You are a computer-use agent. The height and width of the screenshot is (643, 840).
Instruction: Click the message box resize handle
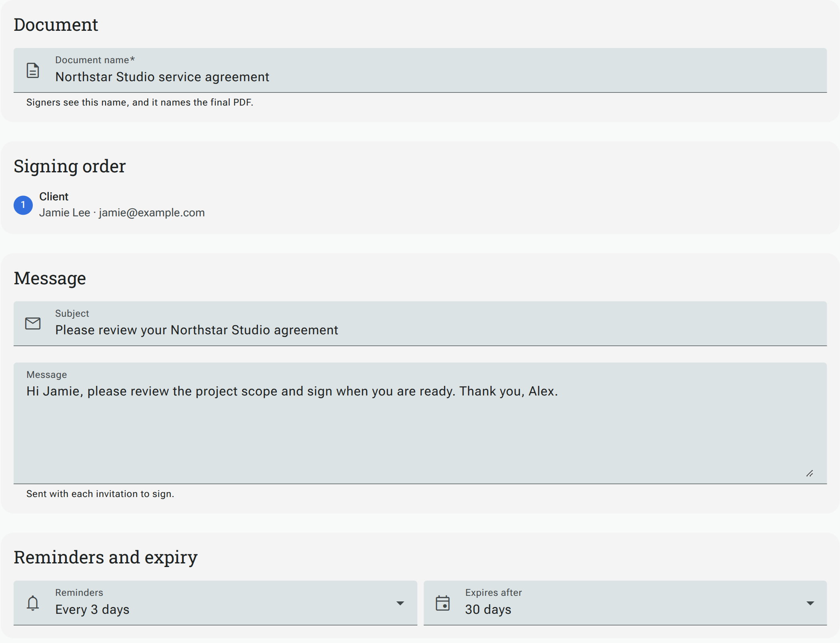(810, 473)
